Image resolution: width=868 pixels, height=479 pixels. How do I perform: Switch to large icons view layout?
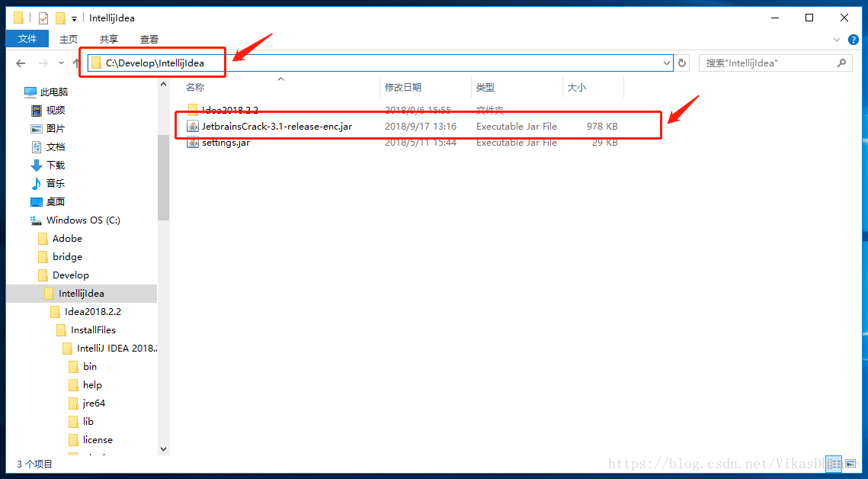850,464
